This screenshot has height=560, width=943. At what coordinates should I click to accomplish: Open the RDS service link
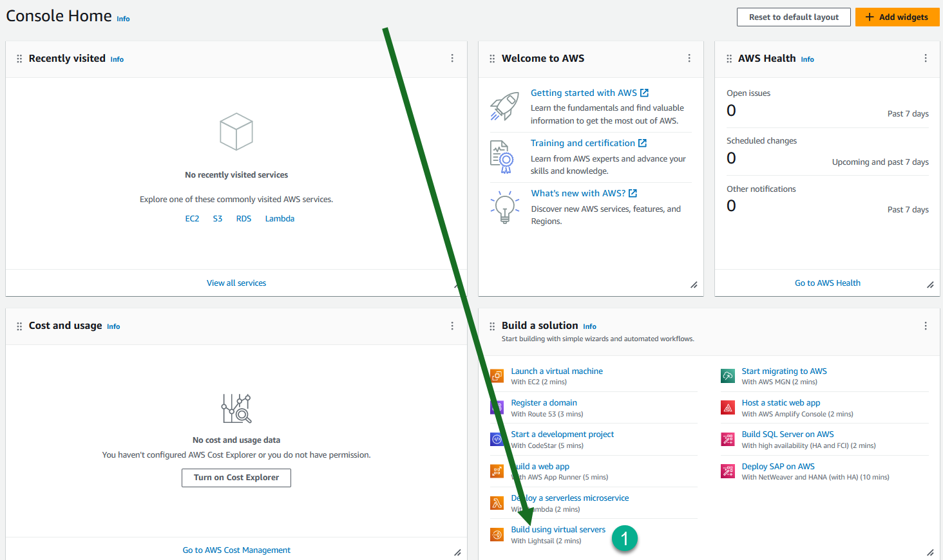243,219
